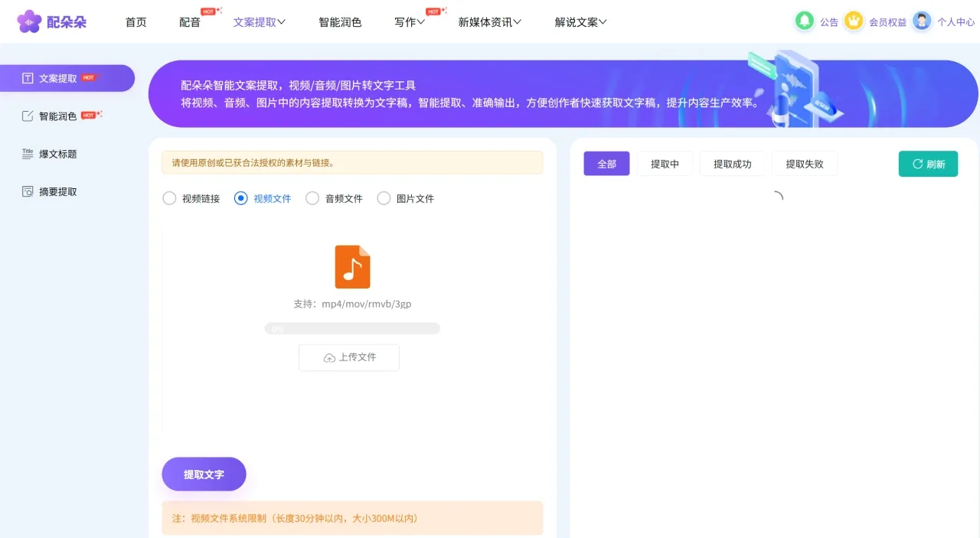Click the 爆文标题 sidebar title icon
Viewport: 980px width, 538px height.
(x=28, y=153)
